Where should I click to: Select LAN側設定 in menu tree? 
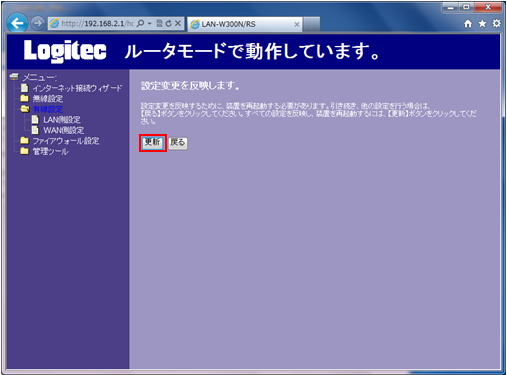click(x=56, y=120)
